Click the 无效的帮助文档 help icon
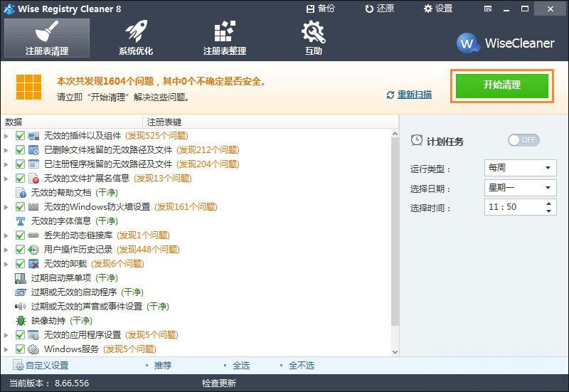 pyautogui.click(x=21, y=193)
